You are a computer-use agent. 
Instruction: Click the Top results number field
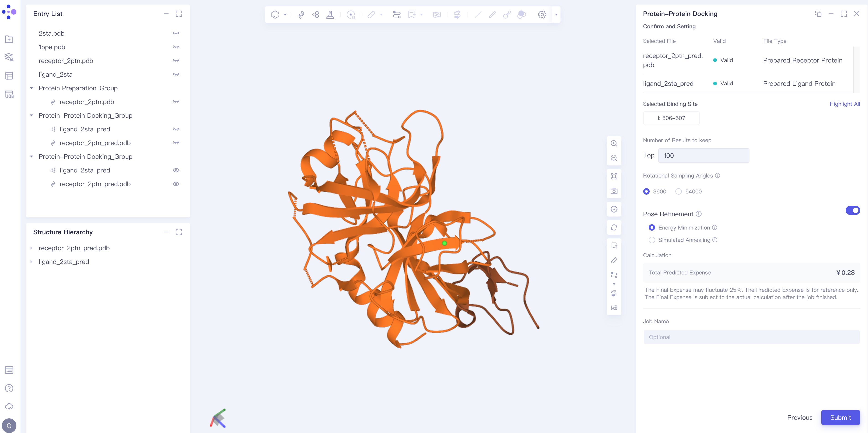tap(704, 155)
